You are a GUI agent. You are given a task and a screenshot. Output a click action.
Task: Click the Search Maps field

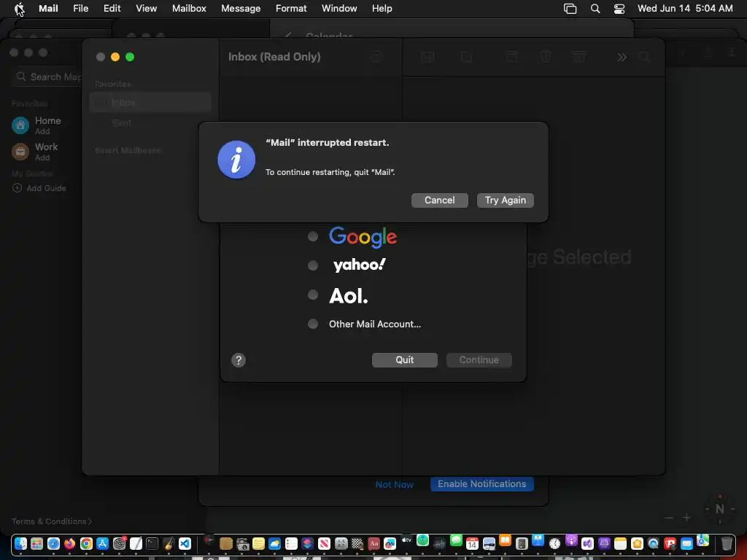(x=47, y=77)
